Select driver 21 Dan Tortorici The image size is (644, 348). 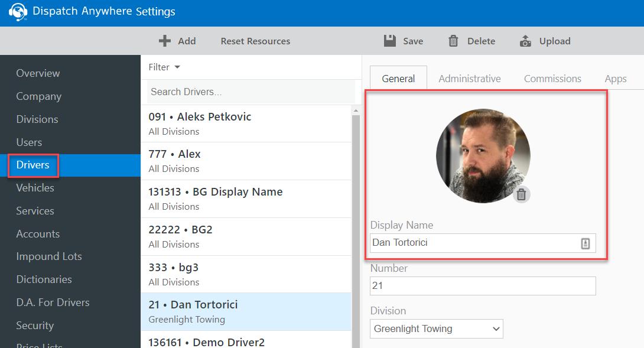point(246,312)
